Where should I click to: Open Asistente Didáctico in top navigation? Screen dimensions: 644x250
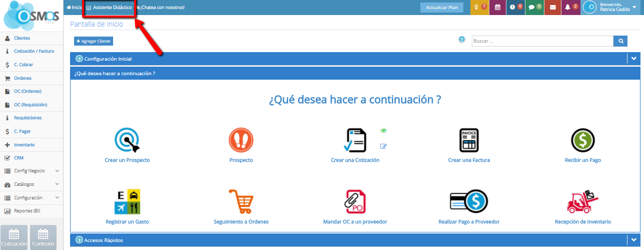(x=110, y=8)
